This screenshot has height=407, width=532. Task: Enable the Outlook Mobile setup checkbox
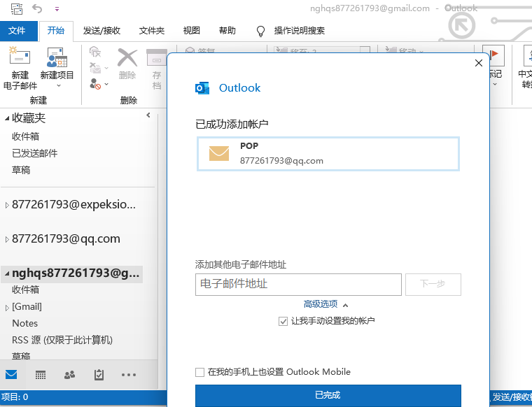click(x=199, y=372)
